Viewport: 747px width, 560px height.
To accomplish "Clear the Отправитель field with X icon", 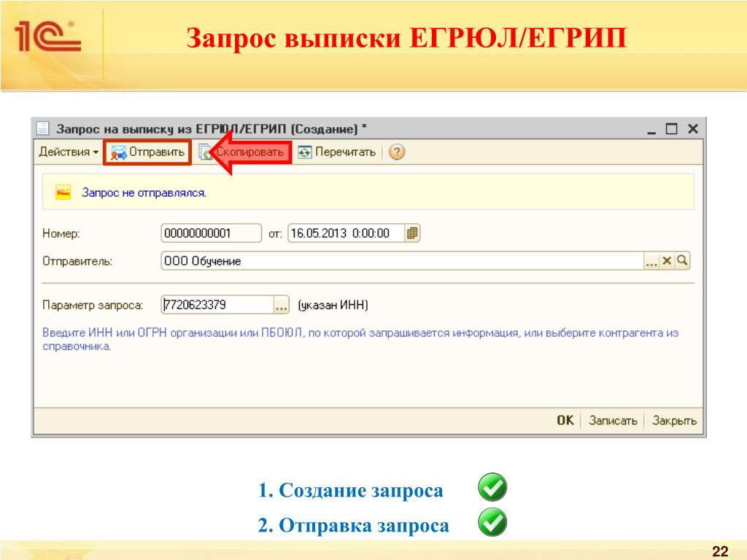I will (667, 261).
